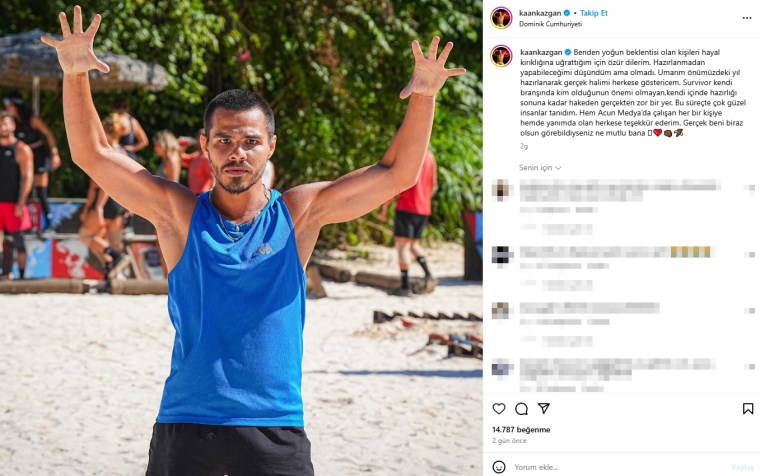Screen dimensions: 760x476
Task: Open the main post photo
Action: pyautogui.click(x=241, y=238)
